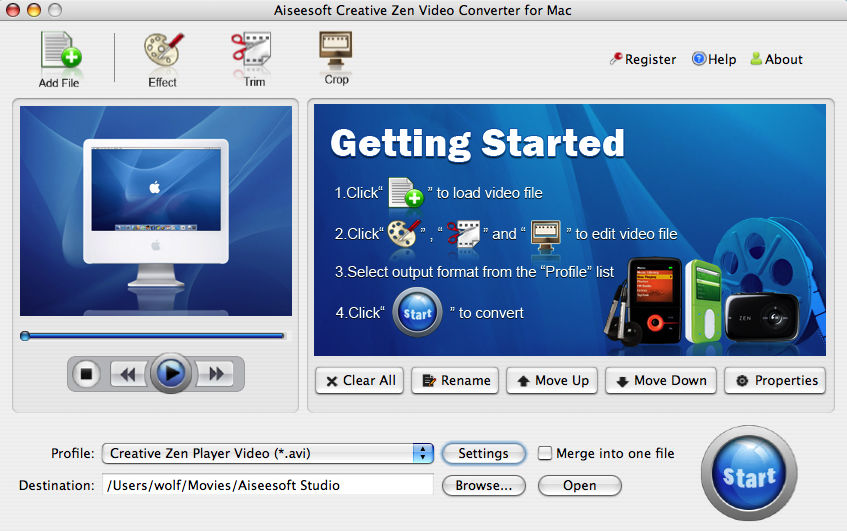Open the Crop tool

pos(335,57)
